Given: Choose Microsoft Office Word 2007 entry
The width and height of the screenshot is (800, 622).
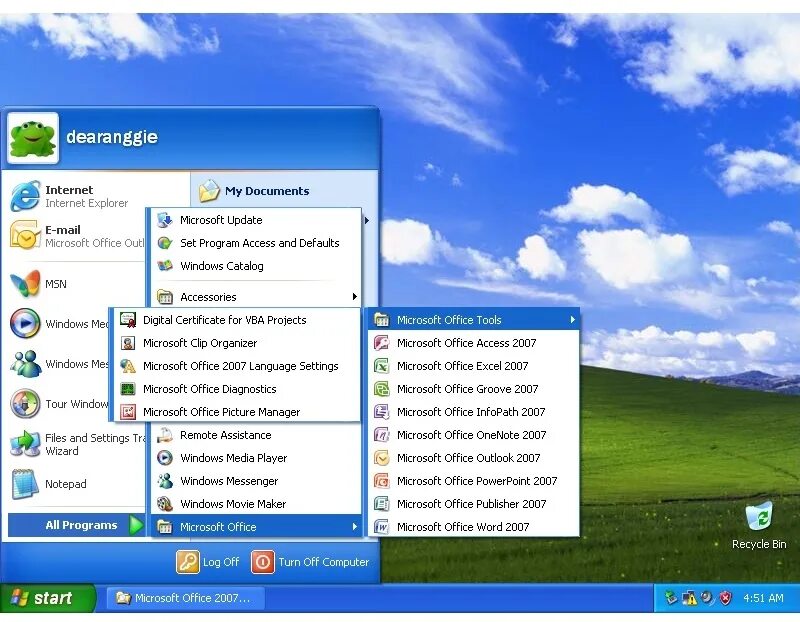Looking at the screenshot, I should [473, 527].
